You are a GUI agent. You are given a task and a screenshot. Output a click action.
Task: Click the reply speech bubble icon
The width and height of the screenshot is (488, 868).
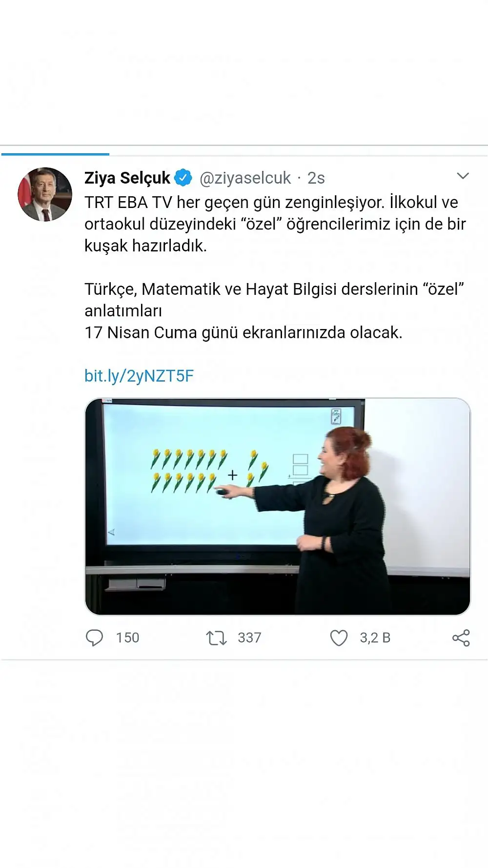coord(94,638)
